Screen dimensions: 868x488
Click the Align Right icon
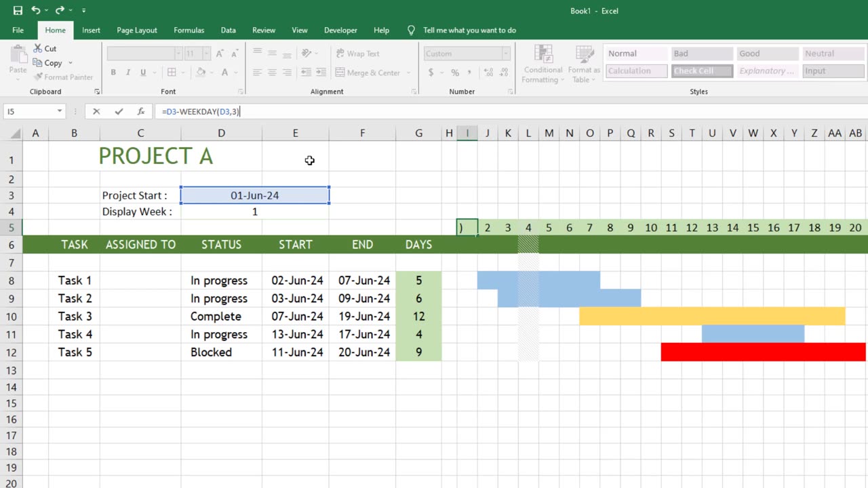pyautogui.click(x=287, y=73)
